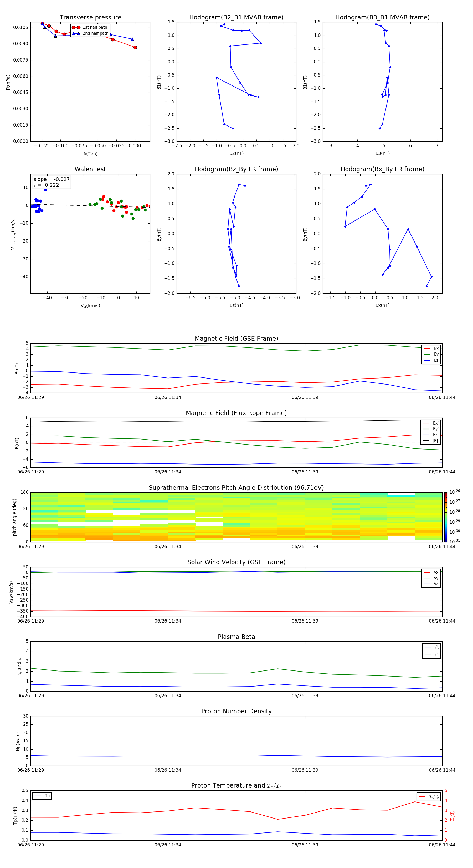The width and height of the screenshot is (473, 868).
Task: Click the "Tp(10^6K)" left axis label
Action: click(x=15, y=815)
